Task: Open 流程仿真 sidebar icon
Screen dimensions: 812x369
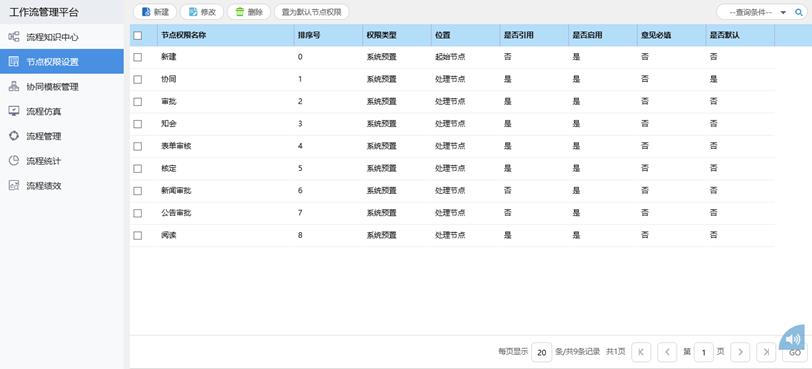Action: click(x=14, y=111)
